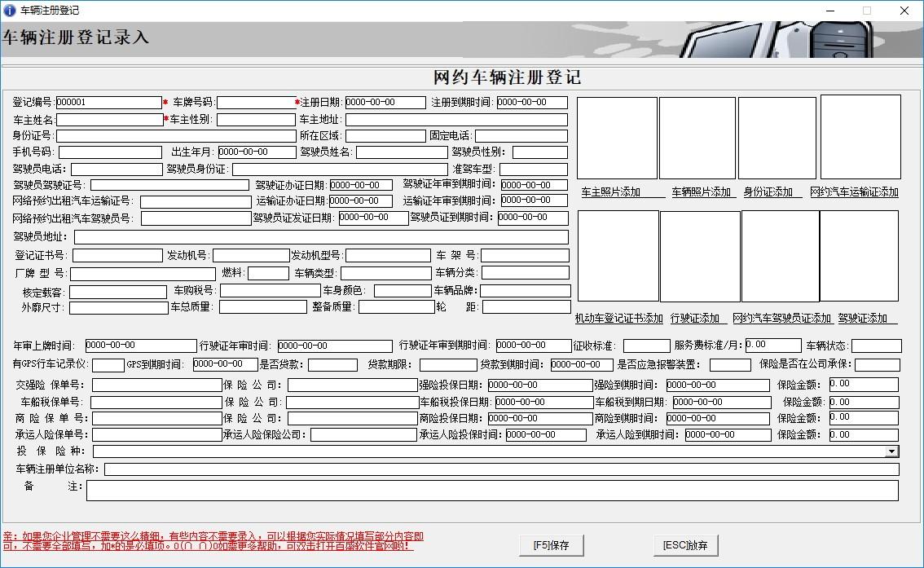The height and width of the screenshot is (568, 924).
Task: Focus the 是否贷款 input field
Action: (x=332, y=365)
